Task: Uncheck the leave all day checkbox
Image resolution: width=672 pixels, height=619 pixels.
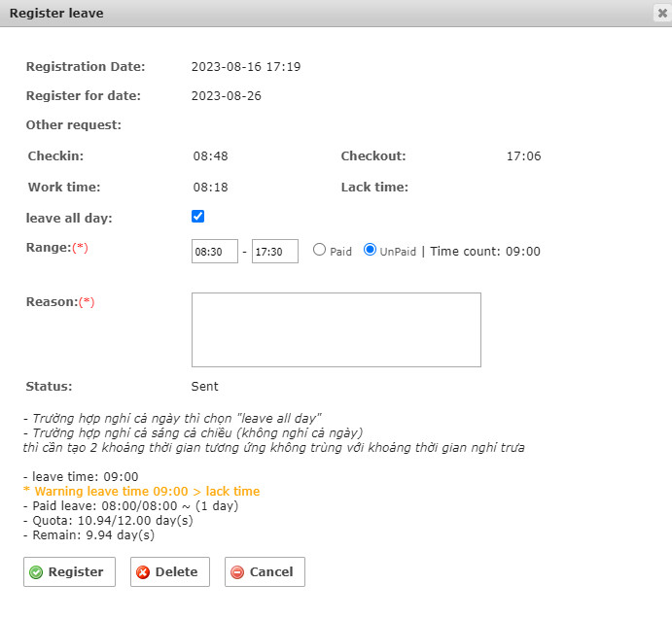Action: (197, 217)
